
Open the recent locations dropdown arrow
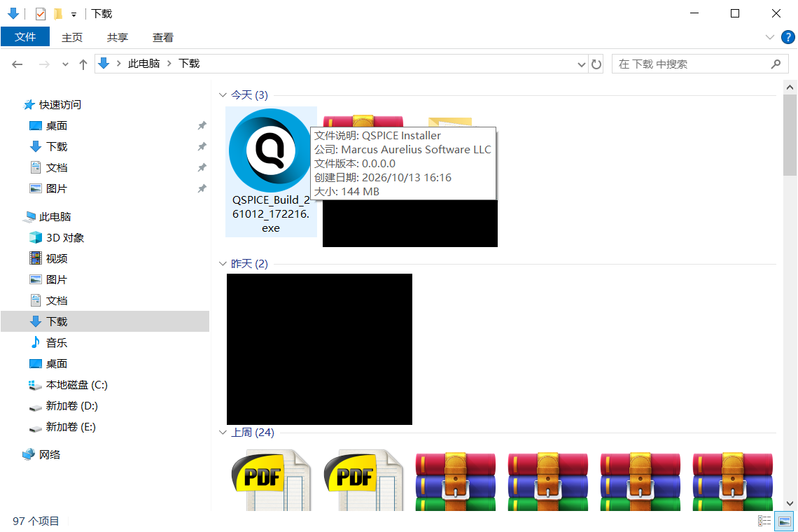[x=65, y=64]
